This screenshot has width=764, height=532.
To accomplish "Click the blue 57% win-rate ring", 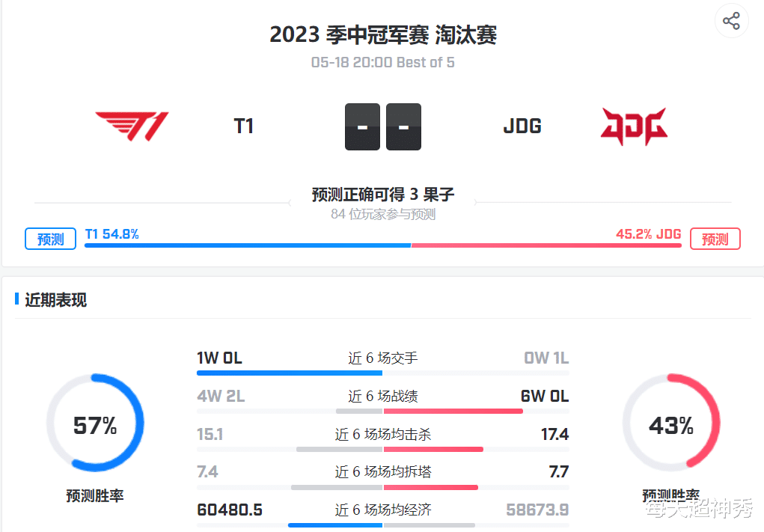I will tap(95, 425).
